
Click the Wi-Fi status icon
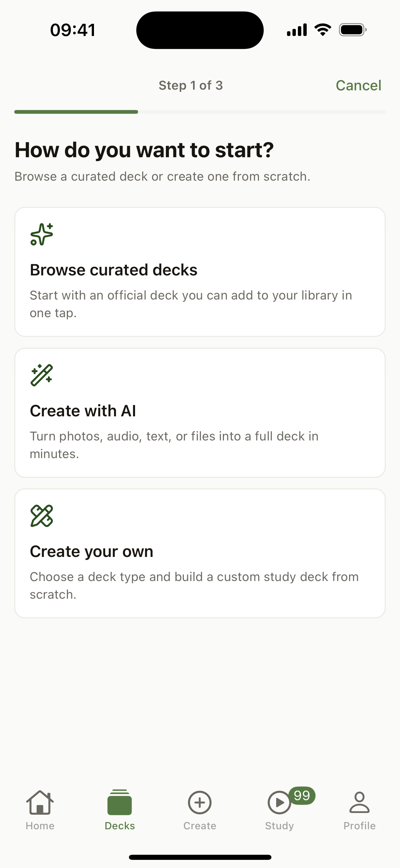[x=323, y=30]
